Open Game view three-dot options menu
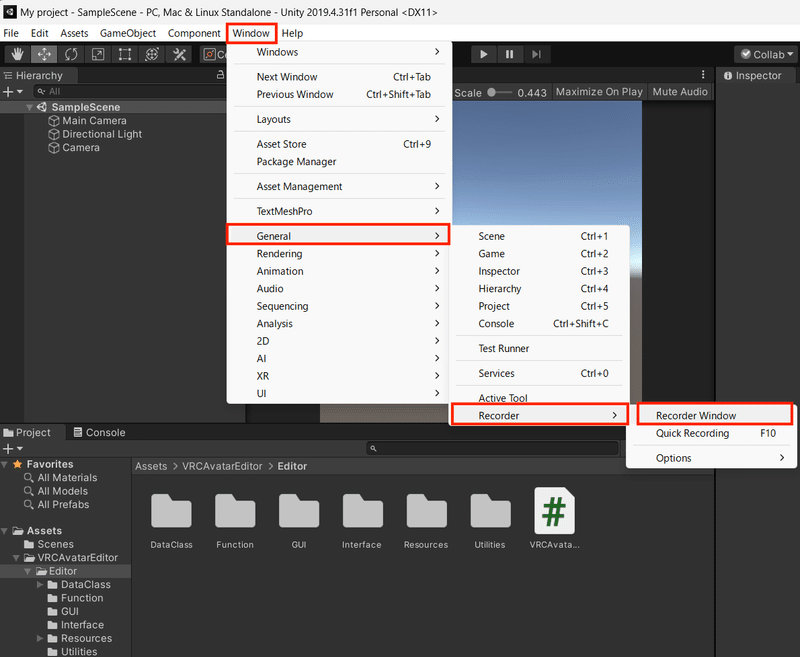The image size is (800, 657). 703,74
